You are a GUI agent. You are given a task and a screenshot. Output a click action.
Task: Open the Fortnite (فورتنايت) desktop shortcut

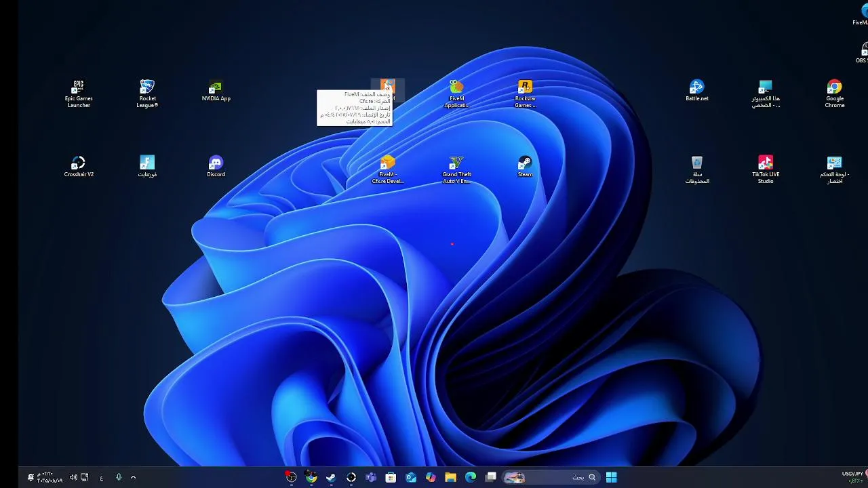click(x=147, y=167)
